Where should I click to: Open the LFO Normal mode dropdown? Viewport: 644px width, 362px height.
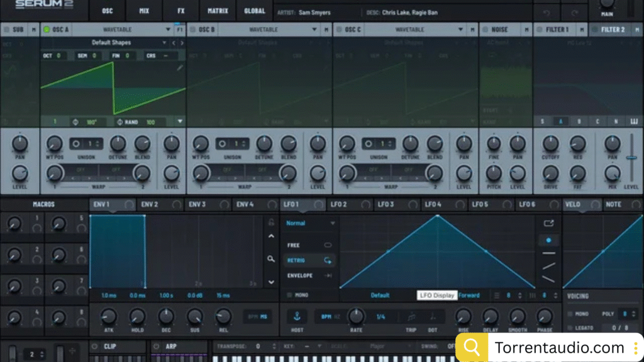click(311, 223)
